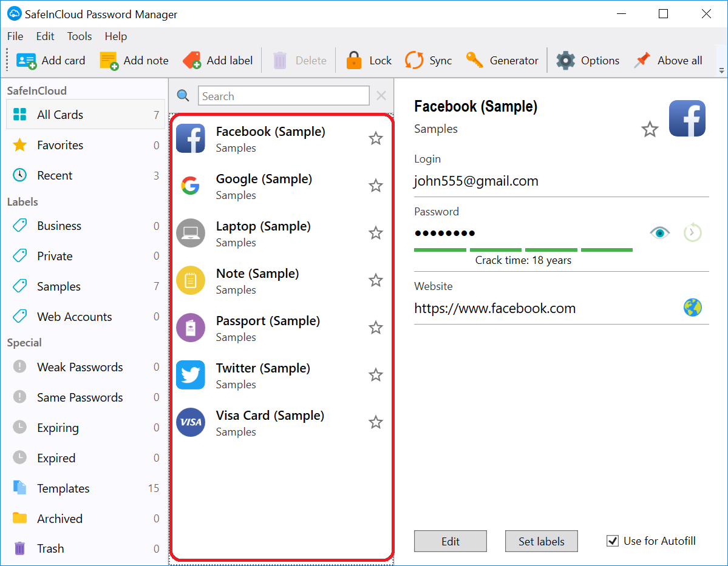This screenshot has height=566, width=728.
Task: Click the Search input field
Action: click(284, 96)
